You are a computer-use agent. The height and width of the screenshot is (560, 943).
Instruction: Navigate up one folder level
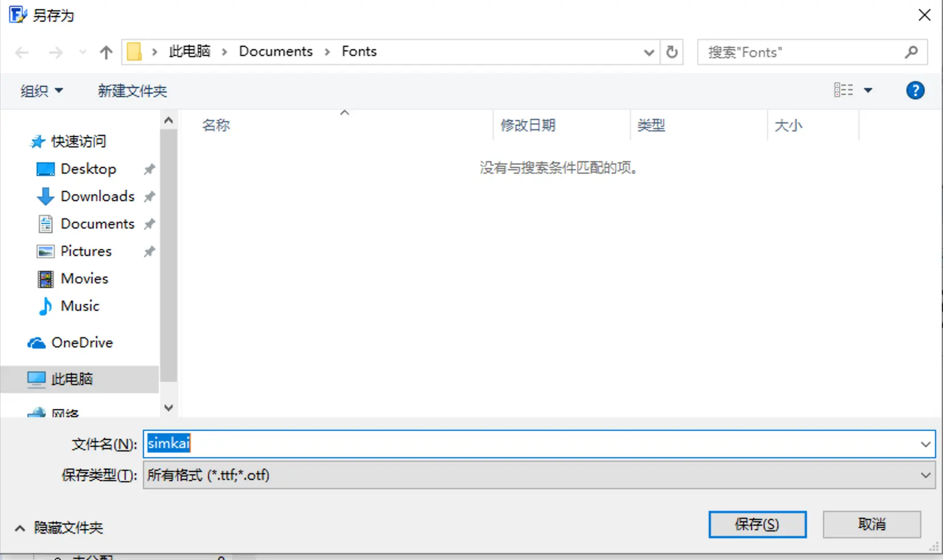click(106, 52)
